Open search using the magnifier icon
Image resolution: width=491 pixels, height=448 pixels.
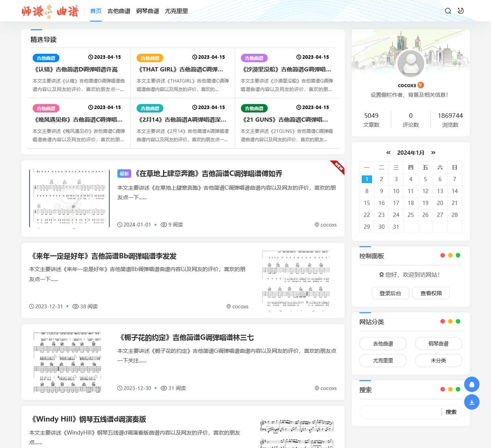[x=448, y=11]
